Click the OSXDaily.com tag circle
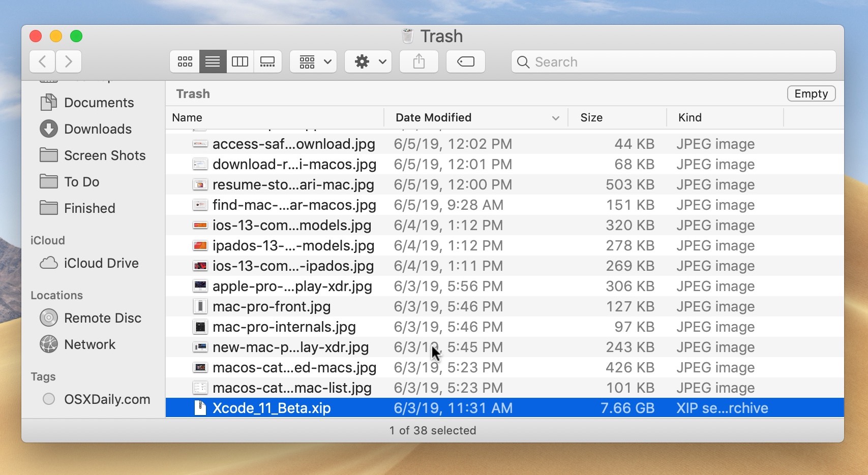Viewport: 868px width, 475px height. pos(49,399)
